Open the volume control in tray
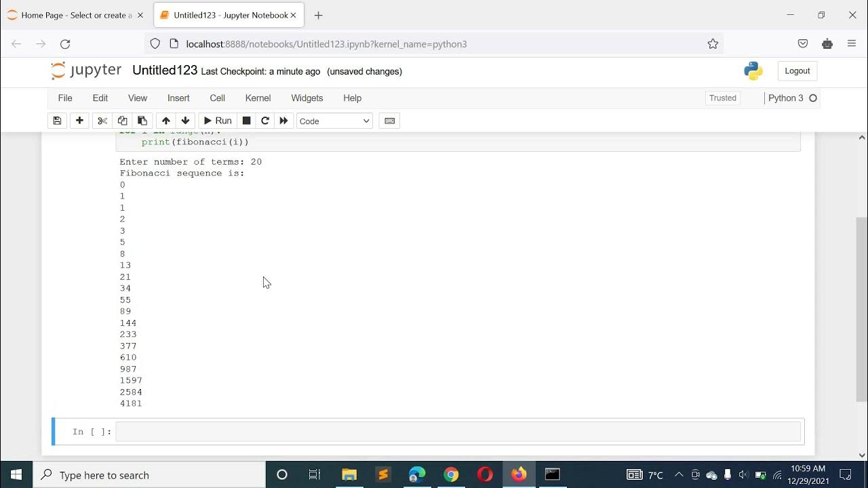The image size is (868, 488). 743,475
